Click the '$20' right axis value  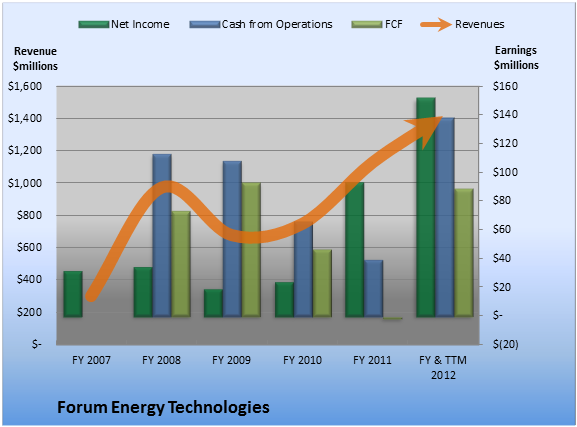pos(502,287)
